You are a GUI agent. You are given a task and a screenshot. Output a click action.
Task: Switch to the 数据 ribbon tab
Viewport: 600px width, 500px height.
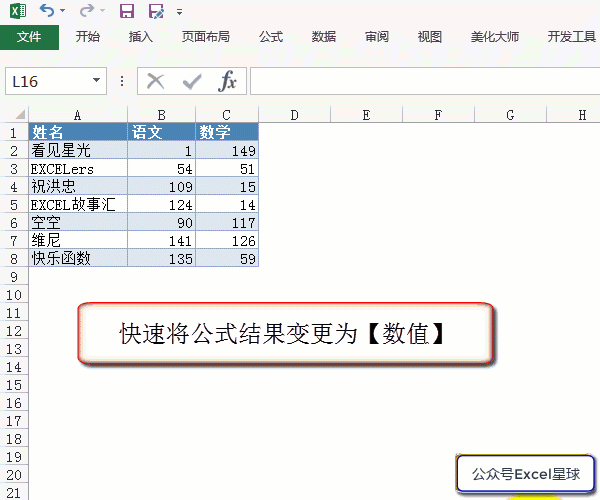pyautogui.click(x=324, y=37)
